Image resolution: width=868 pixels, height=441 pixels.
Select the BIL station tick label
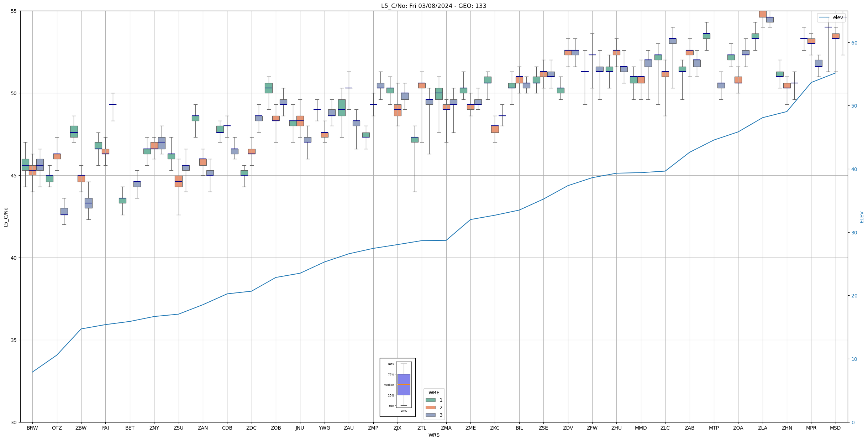coord(519,428)
